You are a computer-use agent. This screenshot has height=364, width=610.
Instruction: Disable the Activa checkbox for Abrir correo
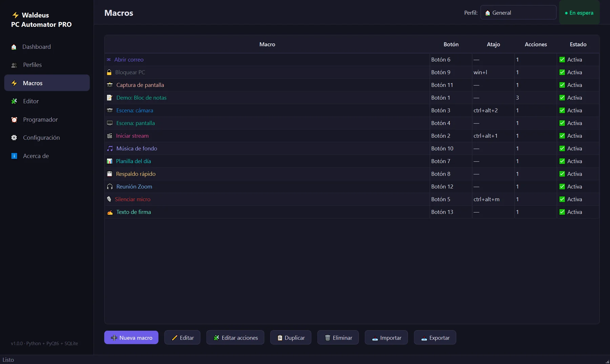[562, 60]
